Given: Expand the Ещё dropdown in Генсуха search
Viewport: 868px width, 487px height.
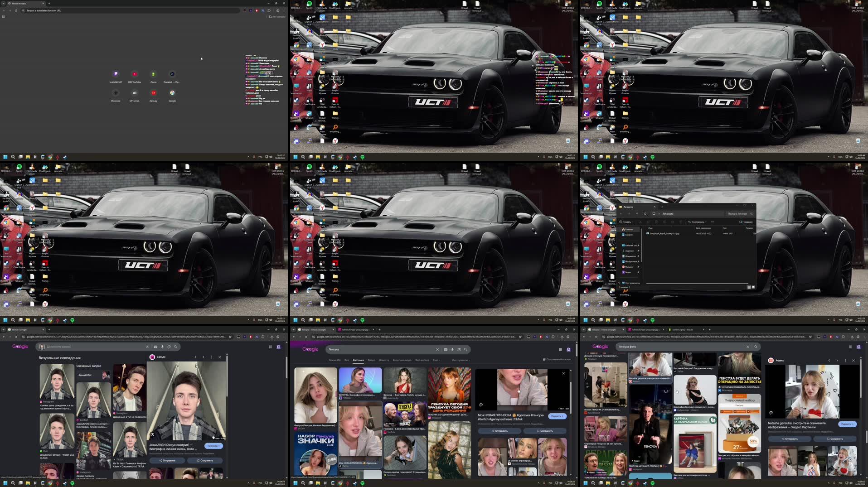Looking at the screenshot, I should (436, 360).
